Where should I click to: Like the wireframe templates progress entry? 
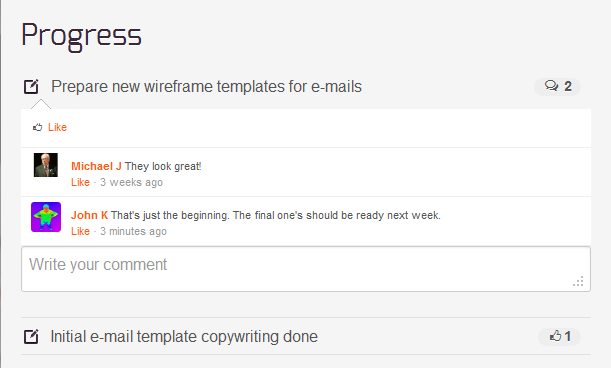[57, 127]
